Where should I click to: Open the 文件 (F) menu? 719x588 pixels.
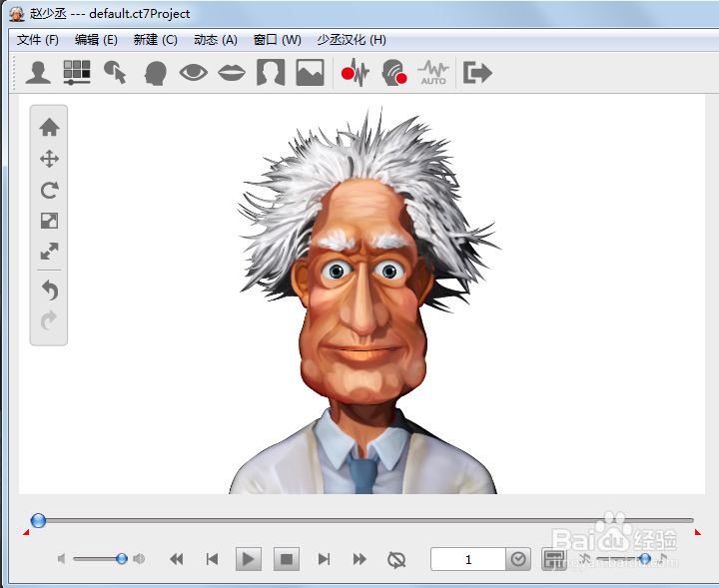[x=38, y=40]
